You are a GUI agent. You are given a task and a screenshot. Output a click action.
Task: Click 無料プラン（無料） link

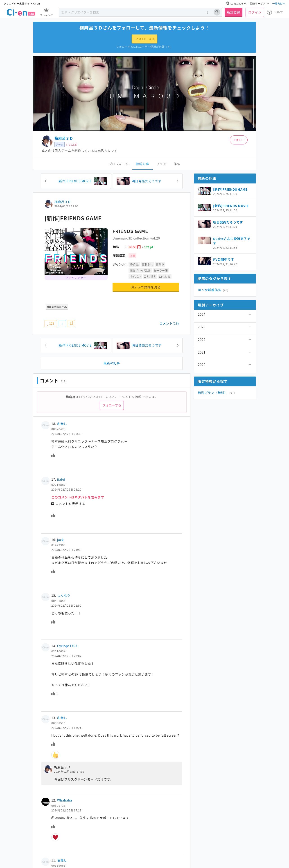click(212, 393)
